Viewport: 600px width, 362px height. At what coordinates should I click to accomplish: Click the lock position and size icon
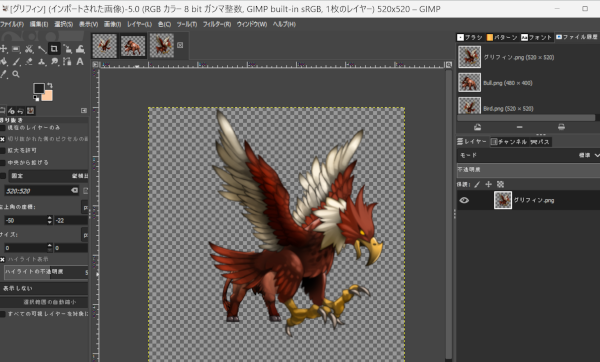coord(489,184)
